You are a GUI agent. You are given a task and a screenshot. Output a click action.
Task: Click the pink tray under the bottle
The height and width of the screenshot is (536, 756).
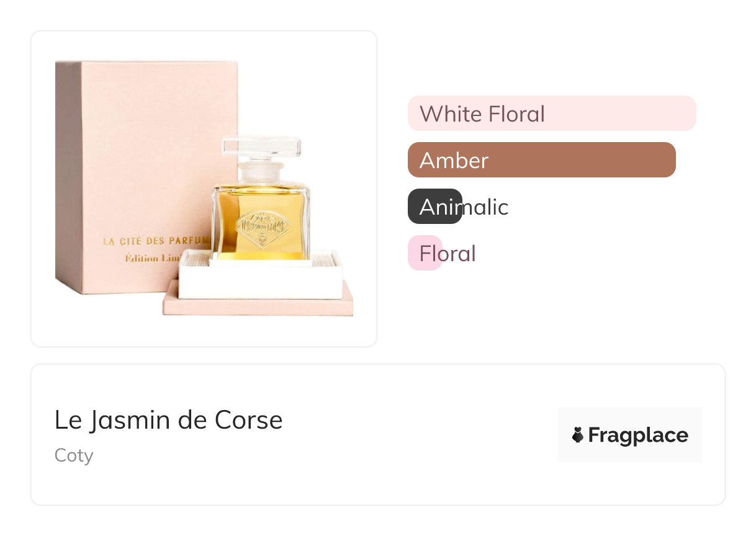pos(258,306)
